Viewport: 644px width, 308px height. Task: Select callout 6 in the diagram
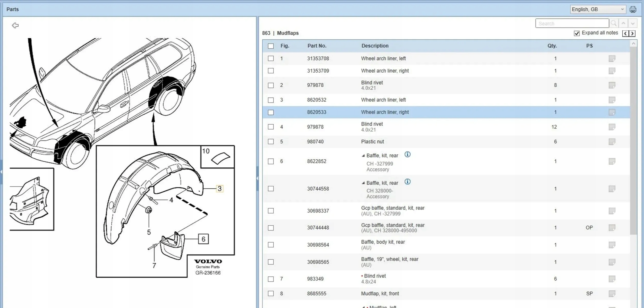point(203,239)
